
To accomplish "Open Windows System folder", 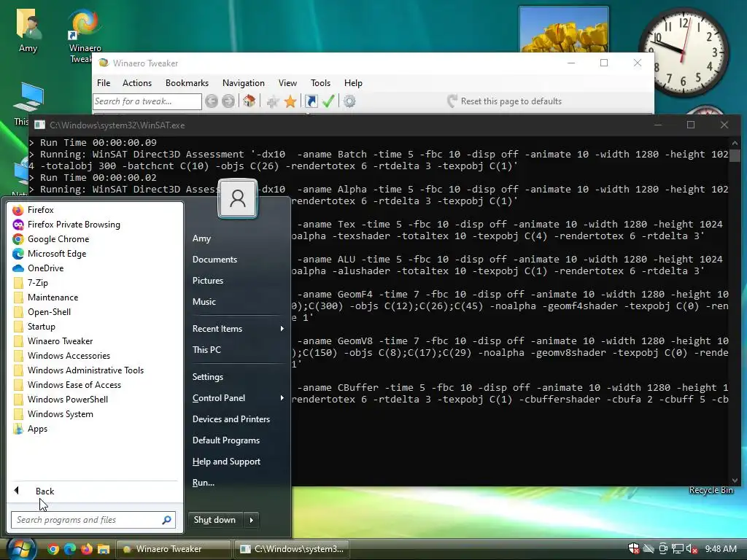I will click(x=96, y=414).
